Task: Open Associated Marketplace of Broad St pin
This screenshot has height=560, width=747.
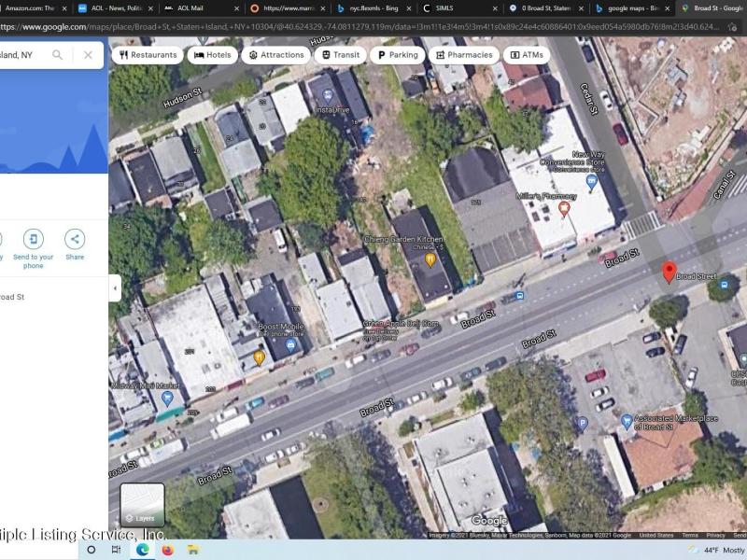Action: pos(627,421)
